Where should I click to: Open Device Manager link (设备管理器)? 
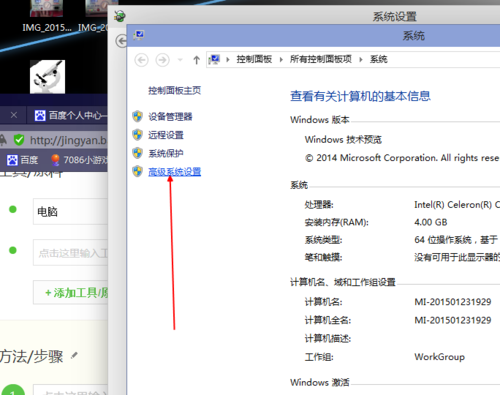tap(170, 116)
